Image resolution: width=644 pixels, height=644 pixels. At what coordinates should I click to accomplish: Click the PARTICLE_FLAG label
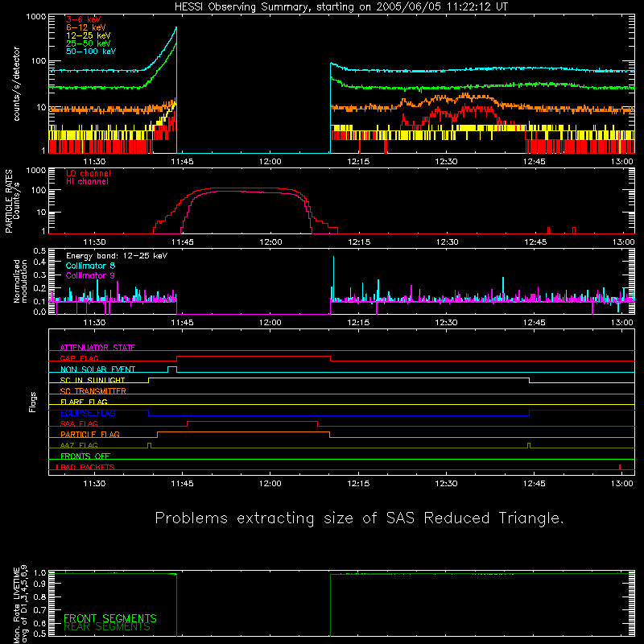coord(90,434)
